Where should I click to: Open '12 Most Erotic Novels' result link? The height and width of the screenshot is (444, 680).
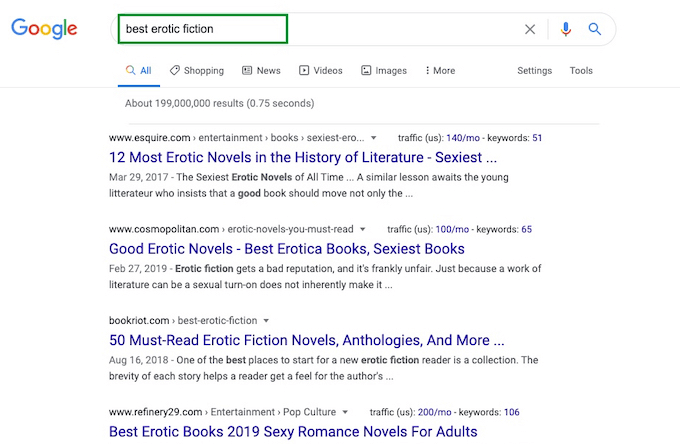pyautogui.click(x=303, y=157)
